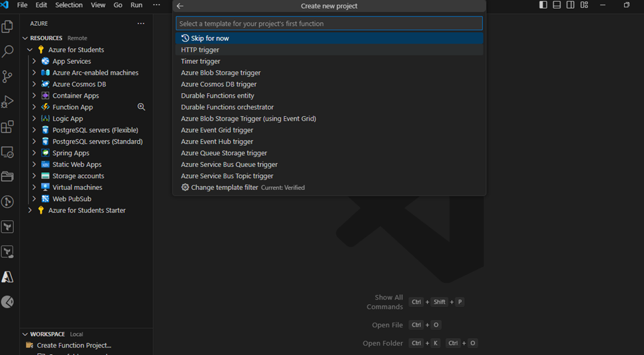Open the AZURE panel more actions ellipsis
Screen dimensions: 644x355
141,23
